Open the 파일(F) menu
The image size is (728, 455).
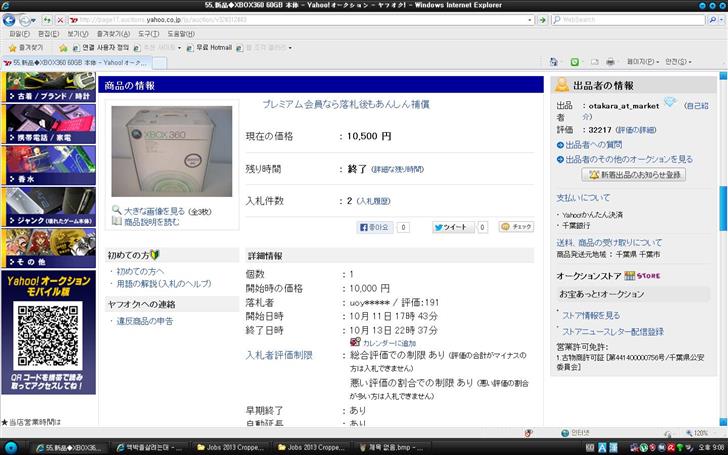[19, 34]
